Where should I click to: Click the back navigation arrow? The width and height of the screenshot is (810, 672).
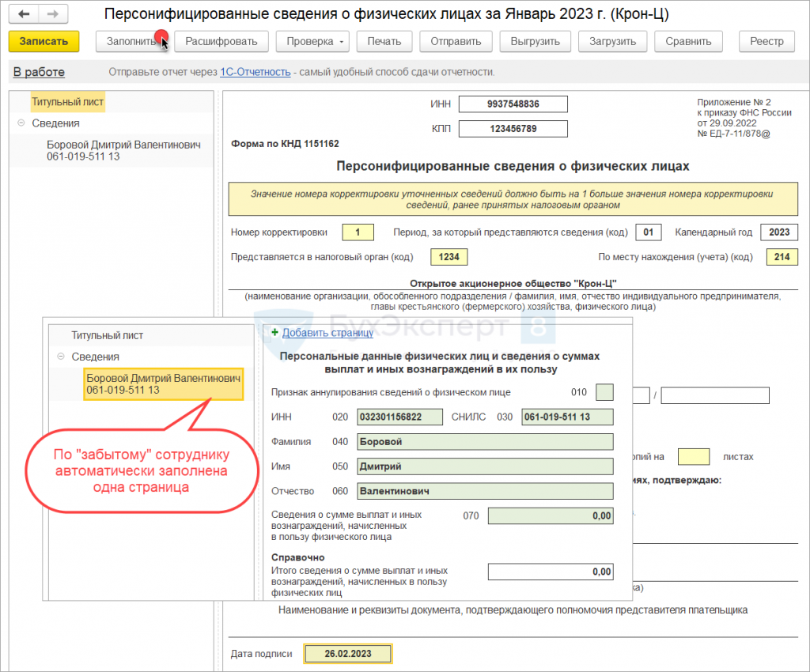click(24, 15)
